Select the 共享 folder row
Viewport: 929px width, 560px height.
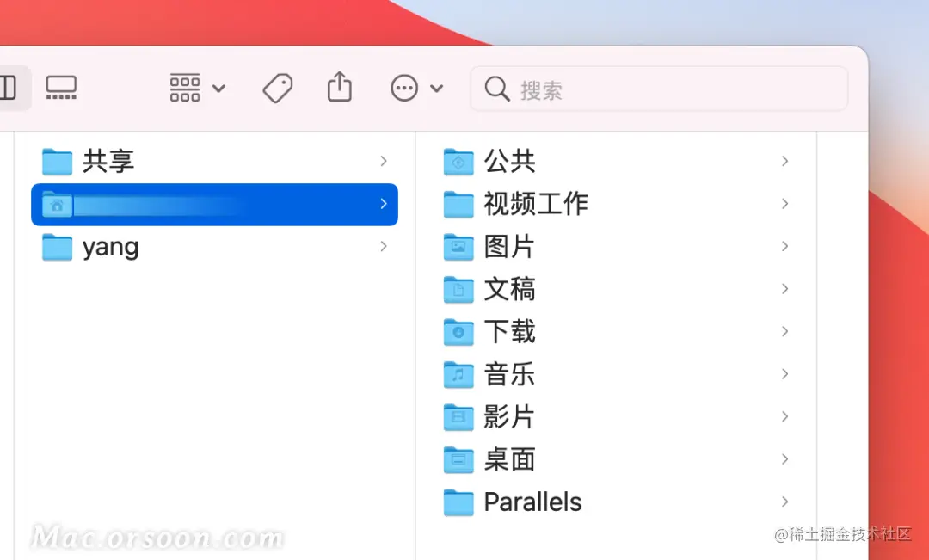[214, 161]
